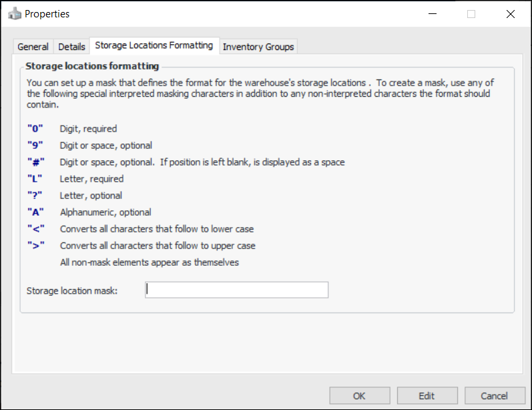
Task: Click the "L" required letter symbol
Action: [35, 179]
